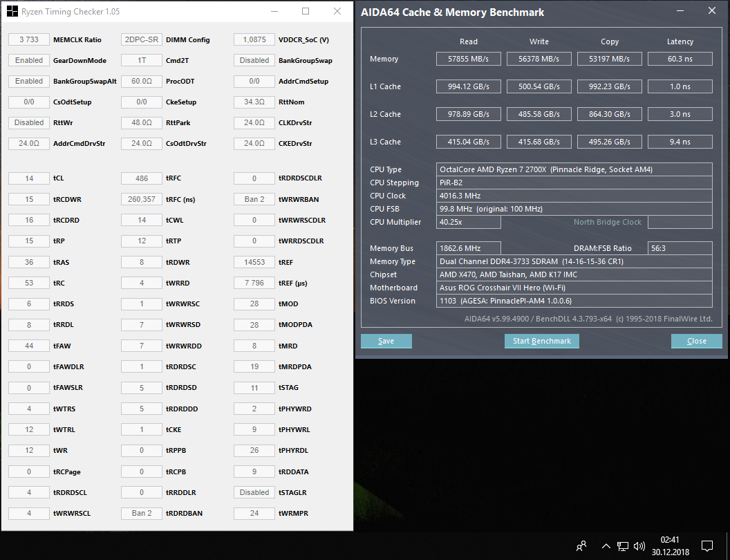This screenshot has width=730, height=560.
Task: Click the Cmd2T value 1T
Action: [x=142, y=60]
